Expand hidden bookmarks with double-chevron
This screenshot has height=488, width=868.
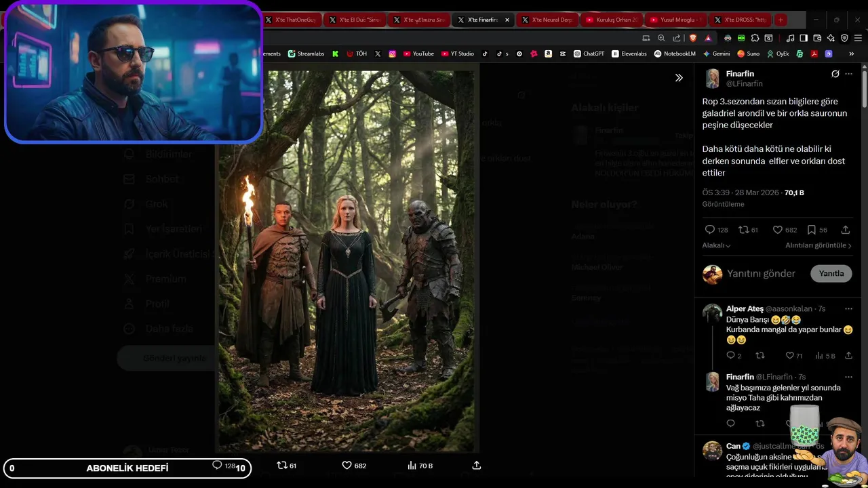click(852, 54)
